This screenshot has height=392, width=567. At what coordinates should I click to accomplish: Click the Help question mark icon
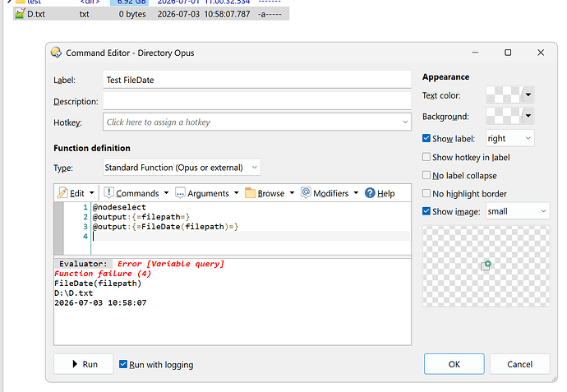point(370,193)
